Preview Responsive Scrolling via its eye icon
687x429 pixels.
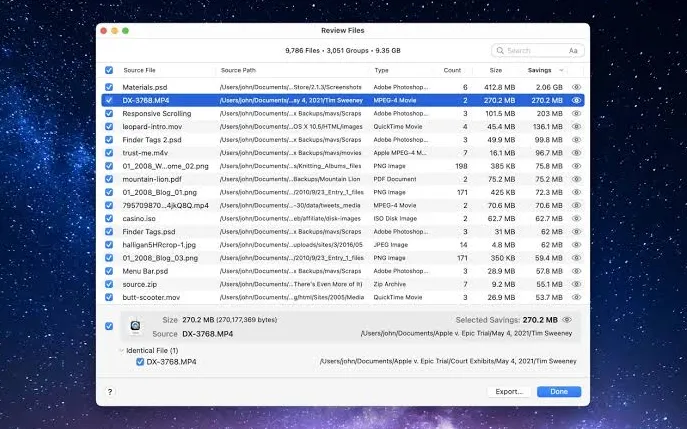tap(576, 113)
